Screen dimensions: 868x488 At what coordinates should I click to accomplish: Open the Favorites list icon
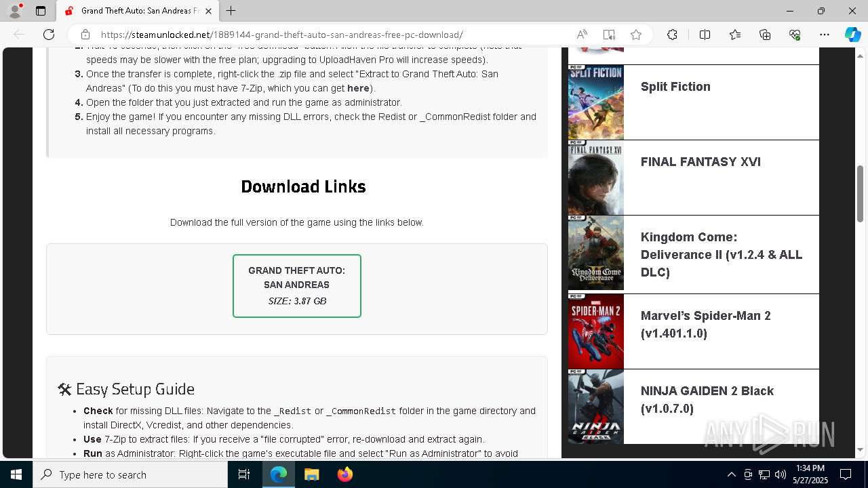pos(735,35)
